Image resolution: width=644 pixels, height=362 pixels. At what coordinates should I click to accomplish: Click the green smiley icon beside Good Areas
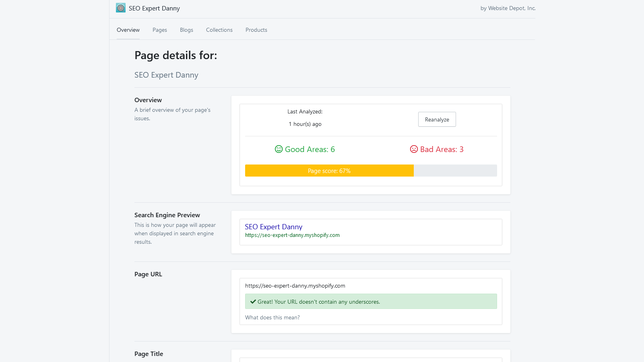tap(279, 149)
